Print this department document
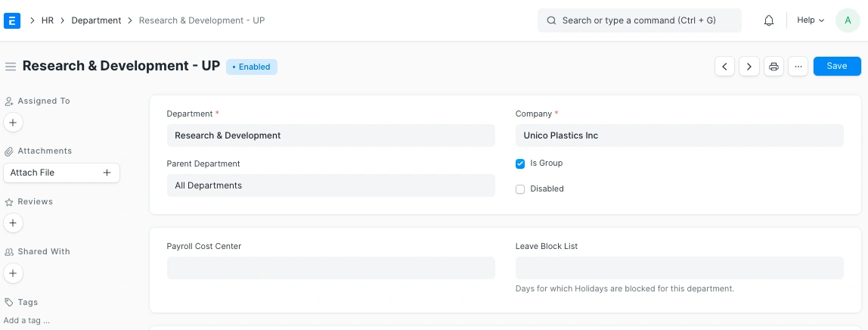This screenshot has width=868, height=330. pyautogui.click(x=773, y=67)
